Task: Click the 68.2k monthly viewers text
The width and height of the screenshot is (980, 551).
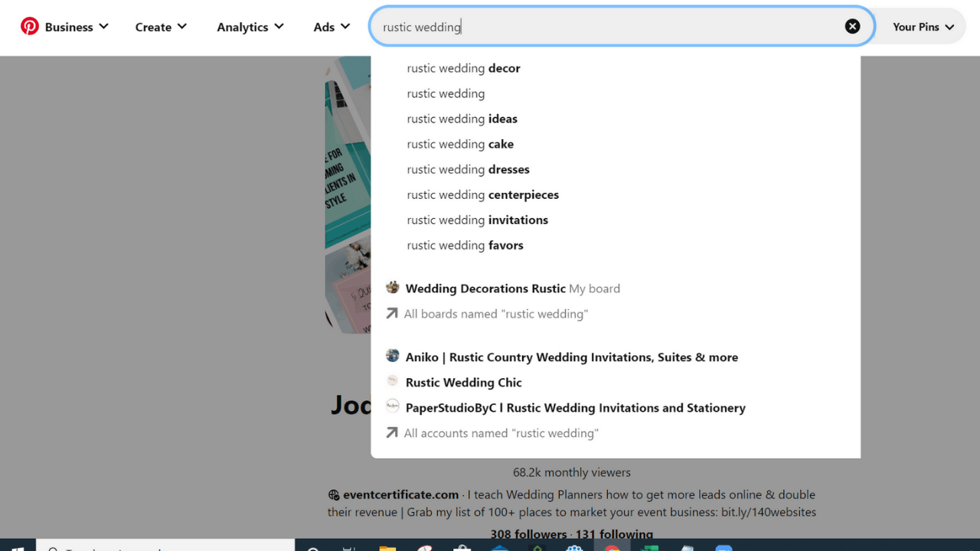Action: click(572, 472)
